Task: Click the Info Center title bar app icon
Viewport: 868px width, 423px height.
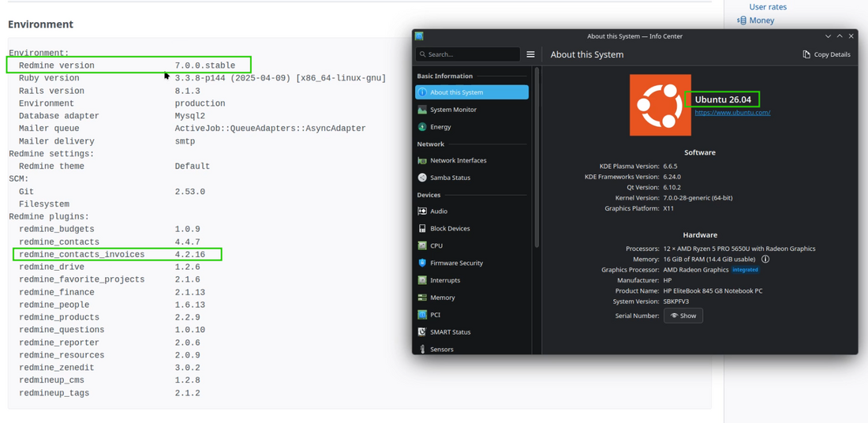Action: pyautogui.click(x=419, y=36)
